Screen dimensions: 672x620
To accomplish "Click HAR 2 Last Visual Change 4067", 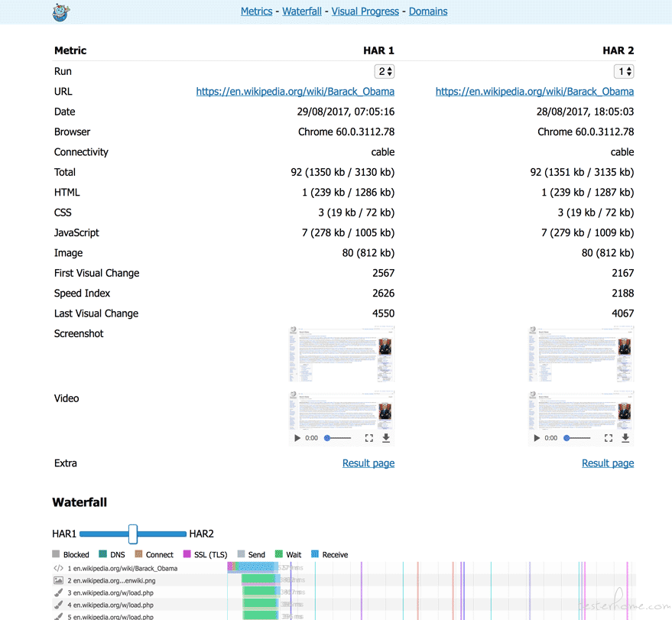I will pyautogui.click(x=623, y=313).
